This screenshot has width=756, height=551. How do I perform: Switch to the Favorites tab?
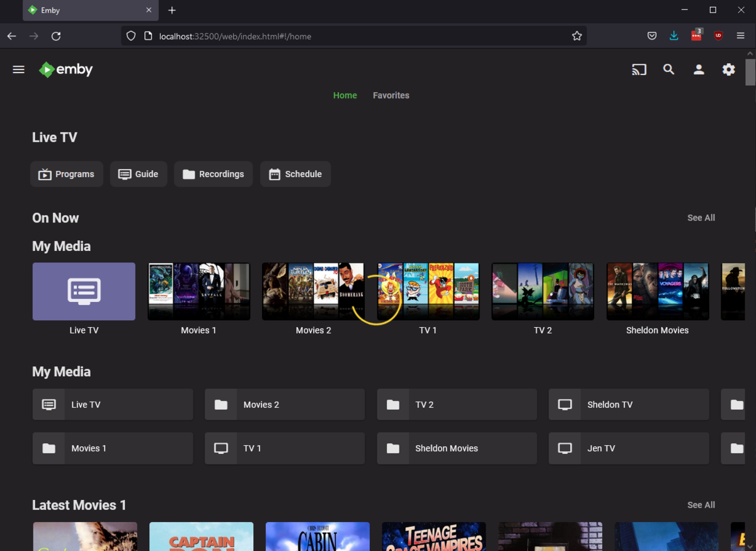391,95
